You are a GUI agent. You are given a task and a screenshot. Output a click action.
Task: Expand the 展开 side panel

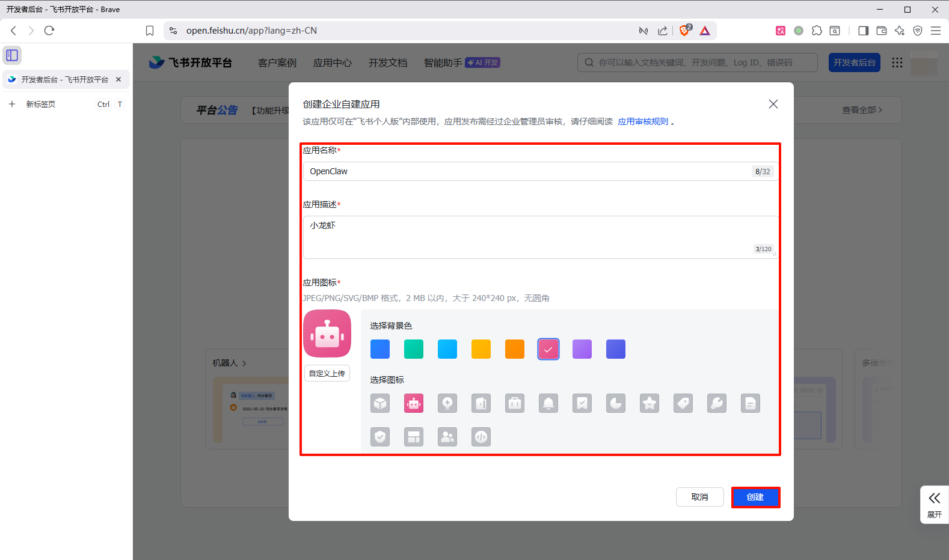[934, 505]
